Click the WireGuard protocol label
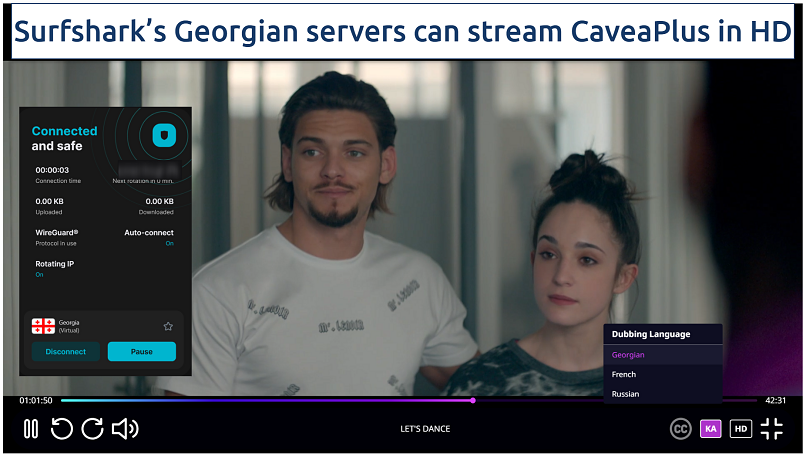 tap(57, 232)
